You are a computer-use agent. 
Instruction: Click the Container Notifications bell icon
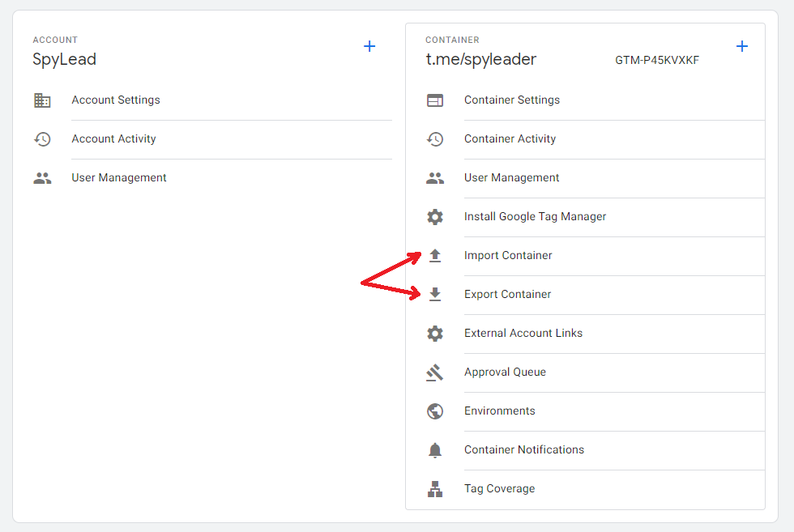pos(435,450)
